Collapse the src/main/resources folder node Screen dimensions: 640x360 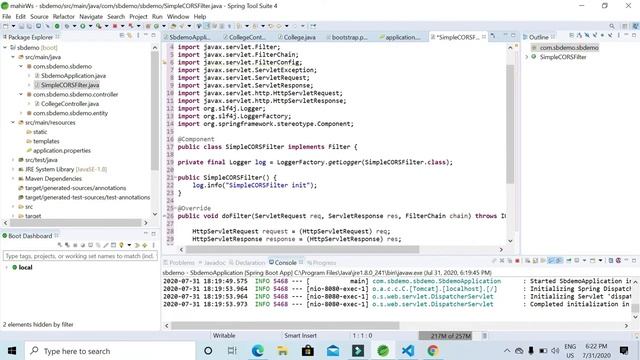tap(13, 122)
